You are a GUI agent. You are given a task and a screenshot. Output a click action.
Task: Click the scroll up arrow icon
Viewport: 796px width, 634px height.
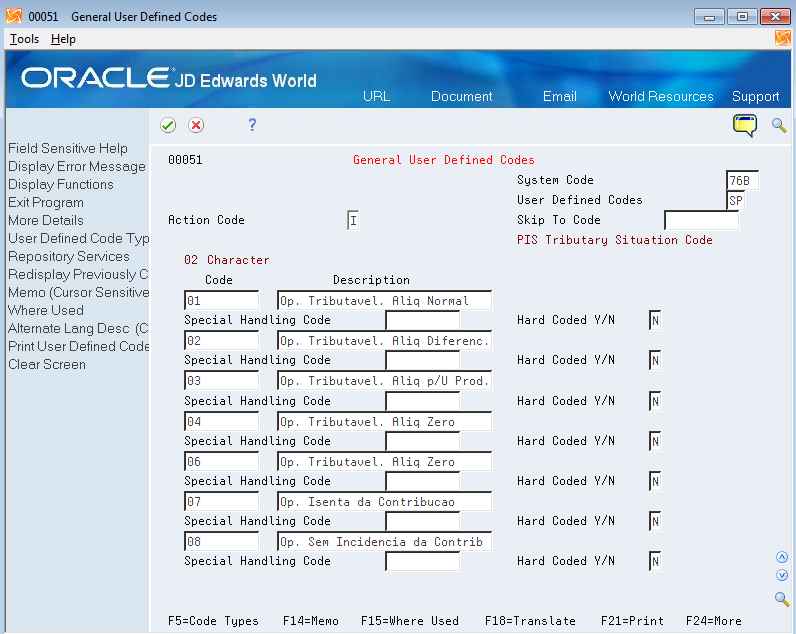(x=782, y=557)
